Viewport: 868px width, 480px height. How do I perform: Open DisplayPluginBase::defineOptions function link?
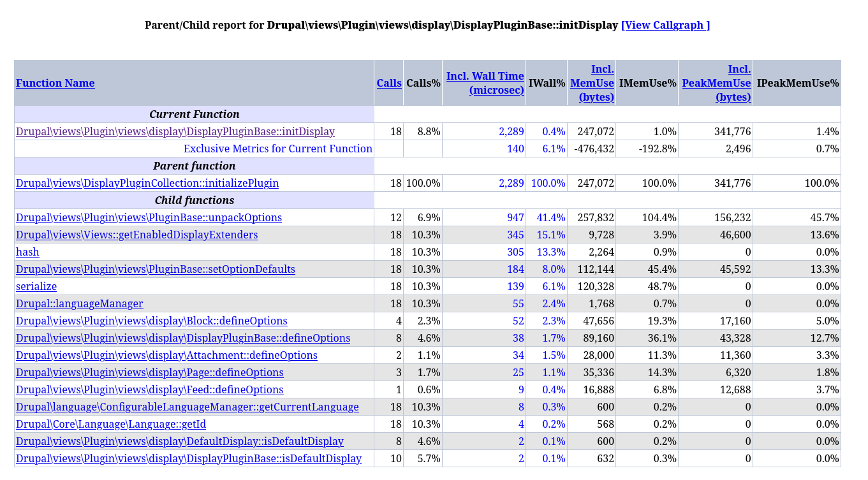coord(183,338)
